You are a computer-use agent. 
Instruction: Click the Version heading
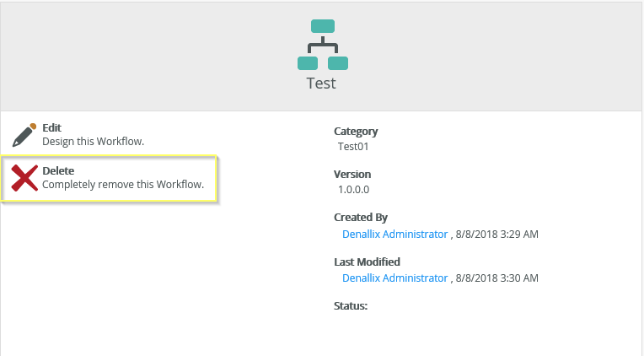[x=352, y=175]
